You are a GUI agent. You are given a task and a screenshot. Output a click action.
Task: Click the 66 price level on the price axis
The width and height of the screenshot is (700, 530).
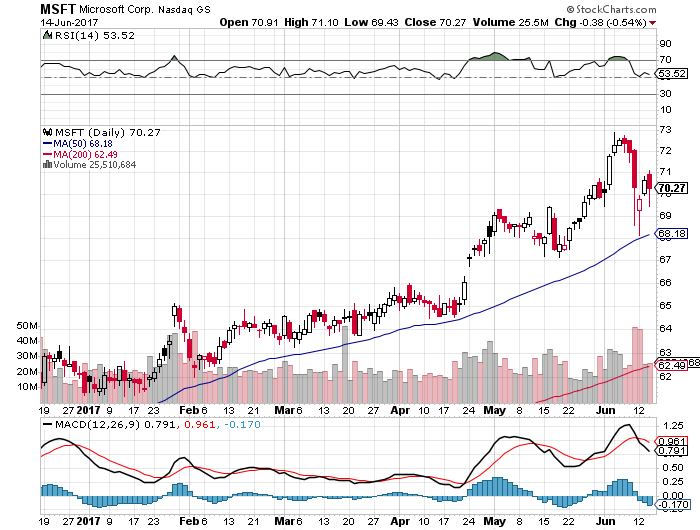pyautogui.click(x=666, y=283)
